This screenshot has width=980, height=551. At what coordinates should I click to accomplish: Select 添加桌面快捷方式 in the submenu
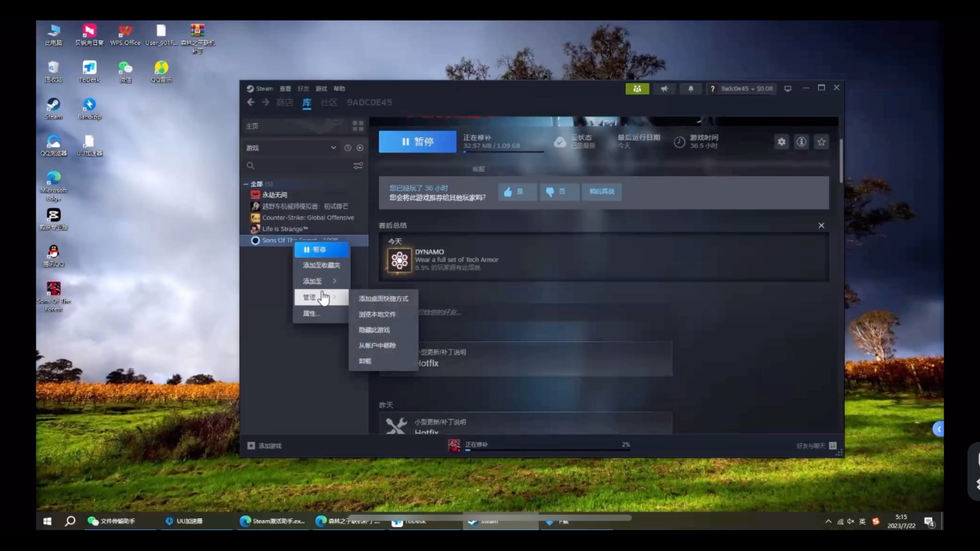coord(383,299)
